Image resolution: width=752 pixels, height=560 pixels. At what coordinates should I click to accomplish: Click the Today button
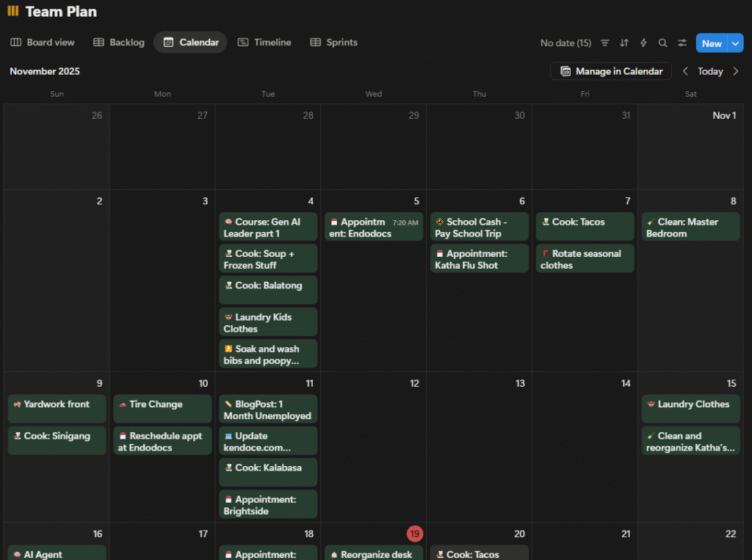[x=710, y=71]
